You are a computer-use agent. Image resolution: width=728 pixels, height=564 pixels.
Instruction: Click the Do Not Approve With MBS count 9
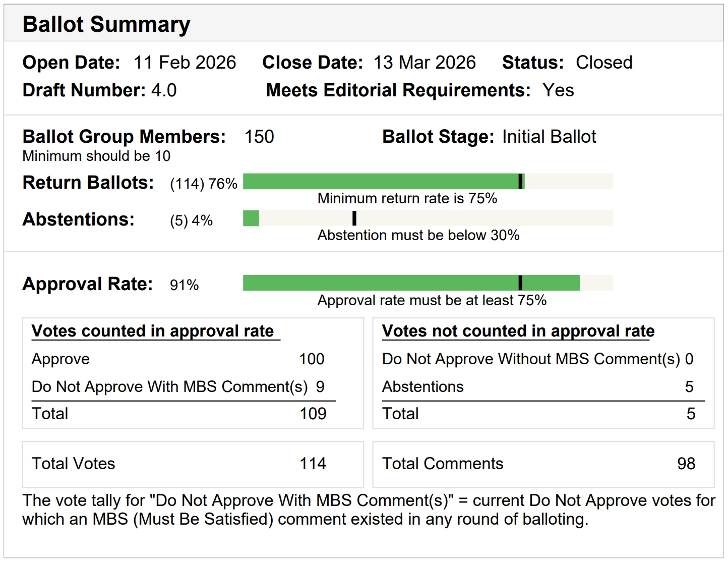coord(320,387)
